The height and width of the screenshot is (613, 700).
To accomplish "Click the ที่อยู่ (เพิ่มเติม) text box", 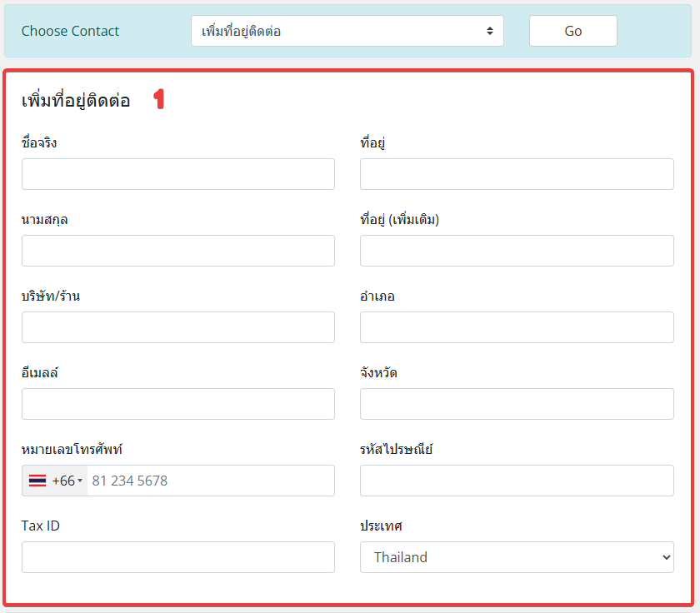I will (x=517, y=251).
